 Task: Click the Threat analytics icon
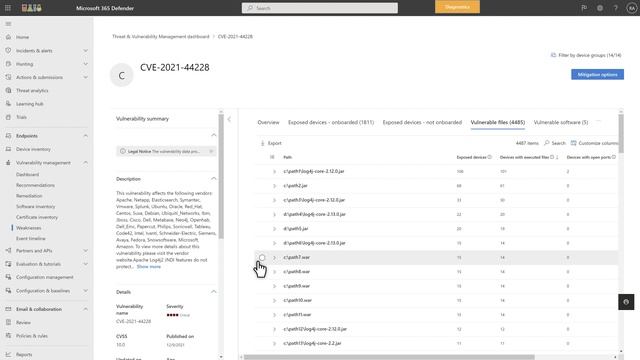8,90
